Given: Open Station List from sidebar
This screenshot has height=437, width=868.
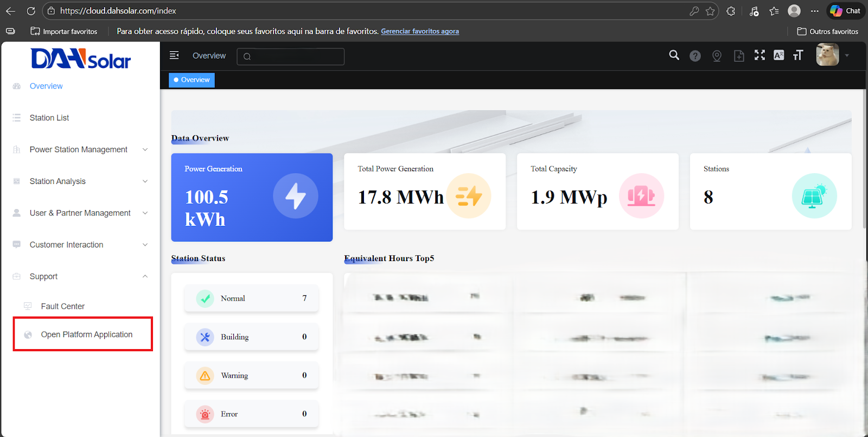Looking at the screenshot, I should (x=49, y=118).
